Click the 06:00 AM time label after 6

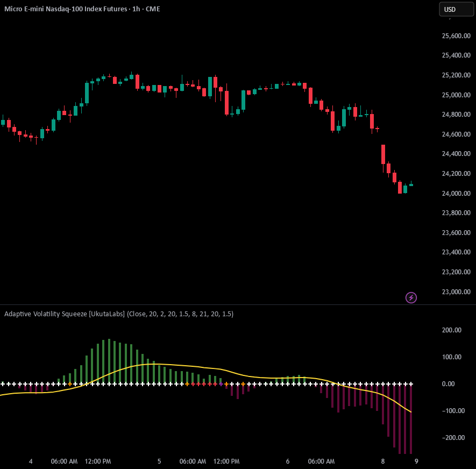point(321,461)
